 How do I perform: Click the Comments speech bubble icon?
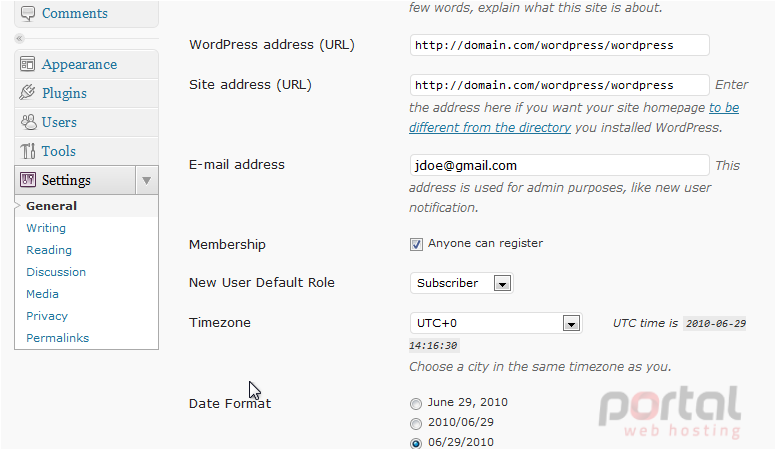coord(28,13)
